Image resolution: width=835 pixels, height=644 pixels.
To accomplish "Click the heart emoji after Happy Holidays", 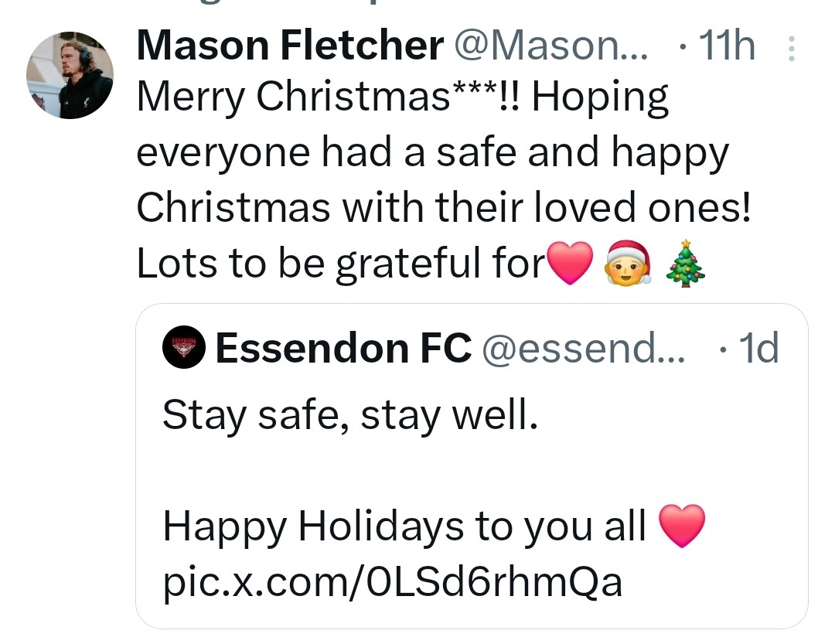I will click(682, 526).
